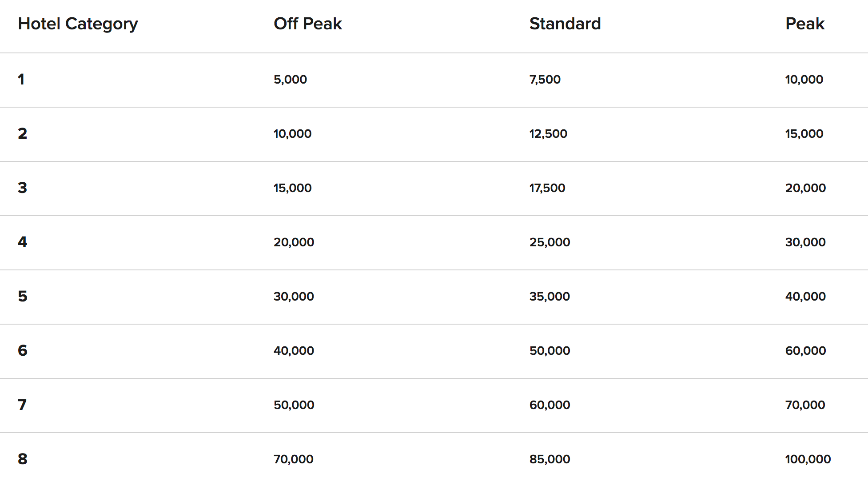868x482 pixels.
Task: Select hotel category 5 row label
Action: 22,297
